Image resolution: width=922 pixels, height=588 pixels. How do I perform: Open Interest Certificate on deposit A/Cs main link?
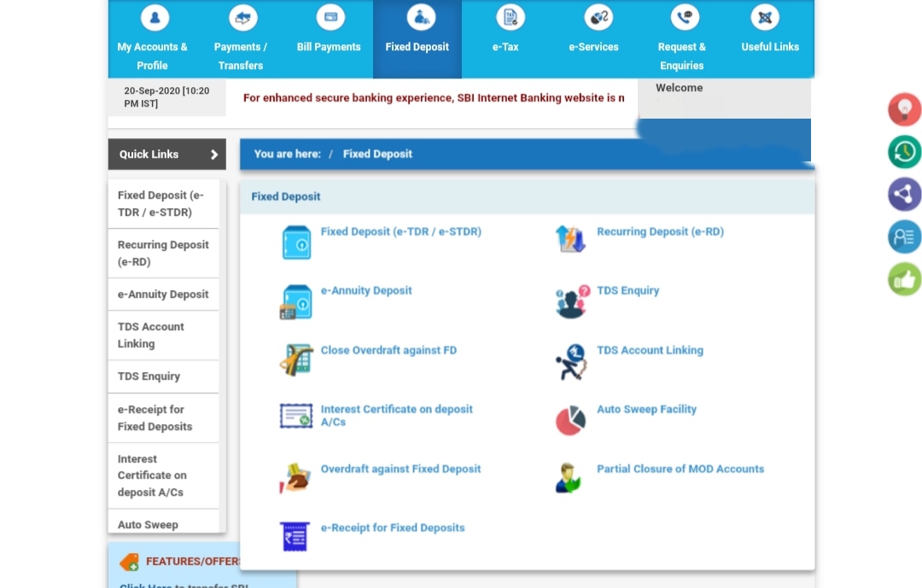pyautogui.click(x=396, y=416)
